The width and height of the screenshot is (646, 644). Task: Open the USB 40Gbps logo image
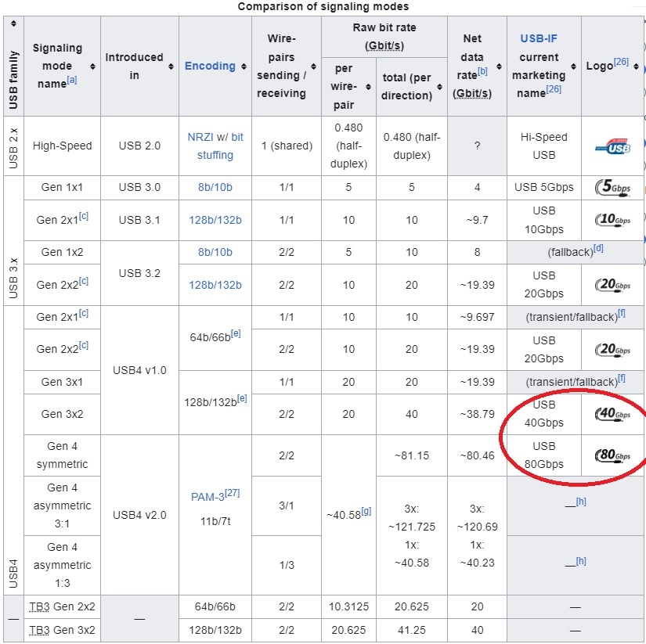(x=612, y=413)
